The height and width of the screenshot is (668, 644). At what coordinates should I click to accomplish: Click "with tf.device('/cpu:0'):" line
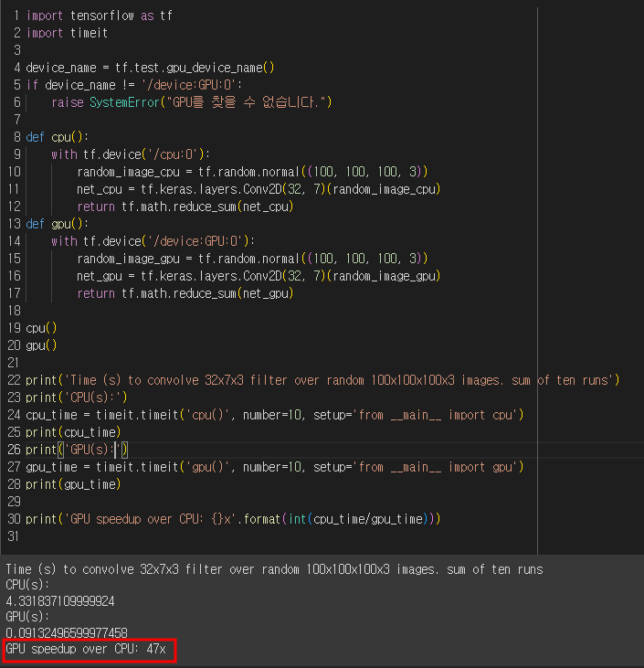131,154
